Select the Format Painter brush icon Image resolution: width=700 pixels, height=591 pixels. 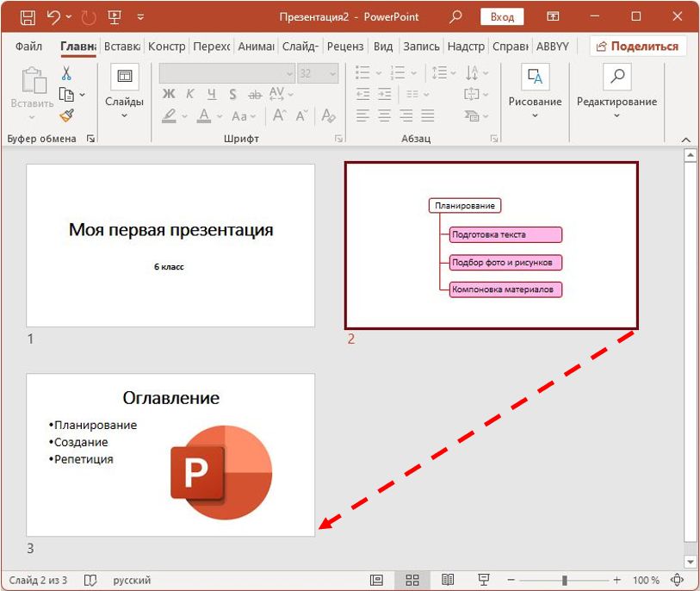click(66, 115)
